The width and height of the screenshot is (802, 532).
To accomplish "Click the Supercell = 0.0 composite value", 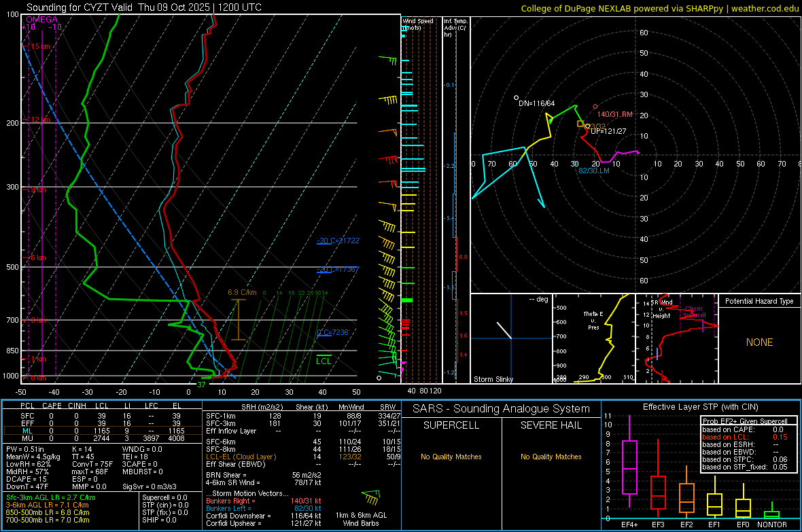I will point(164,497).
